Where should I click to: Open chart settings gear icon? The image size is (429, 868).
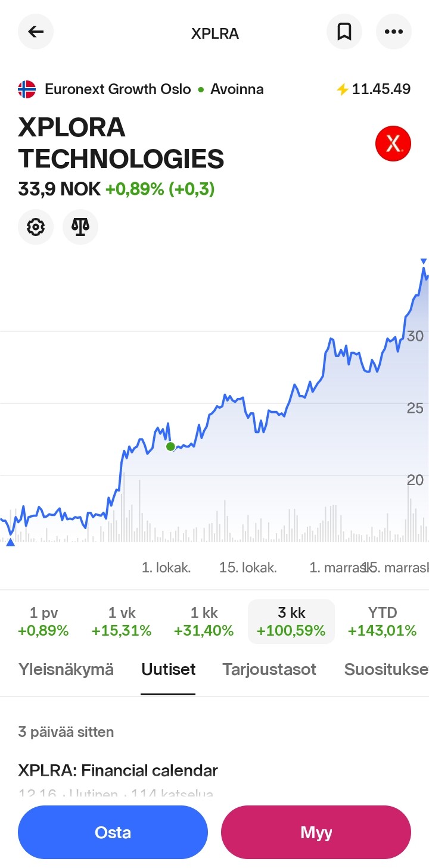pos(36,227)
